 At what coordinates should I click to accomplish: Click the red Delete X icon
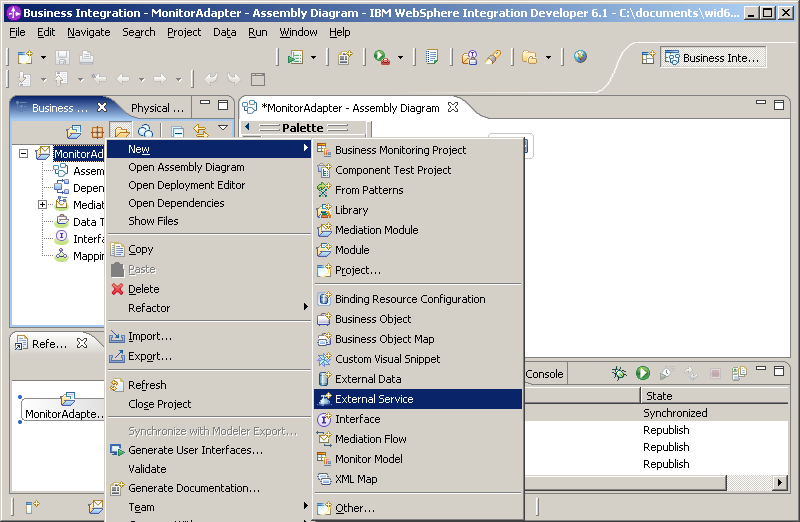tap(117, 289)
